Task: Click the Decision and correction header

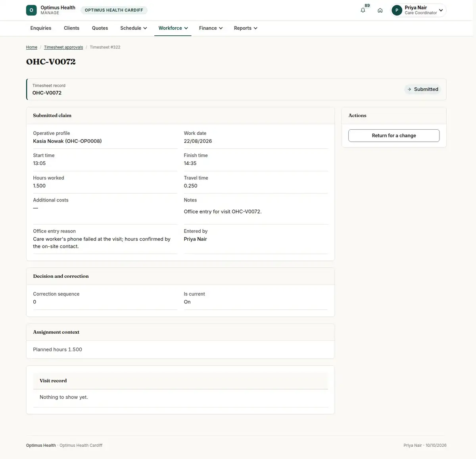Action: tap(61, 276)
